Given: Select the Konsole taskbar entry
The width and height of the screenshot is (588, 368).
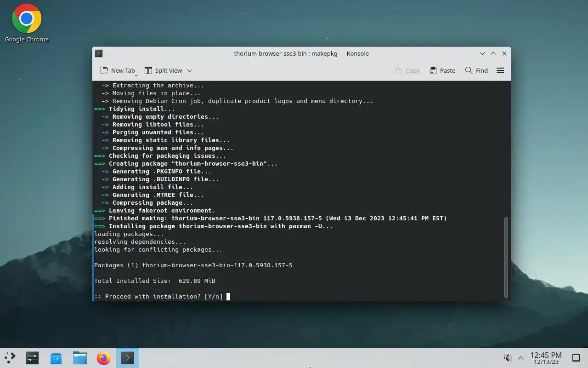Looking at the screenshot, I should [x=128, y=358].
